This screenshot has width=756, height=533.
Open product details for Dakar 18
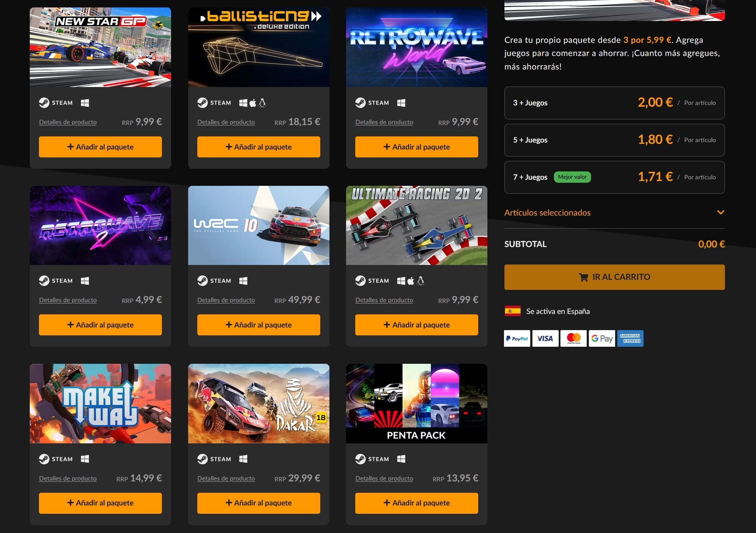pos(226,478)
